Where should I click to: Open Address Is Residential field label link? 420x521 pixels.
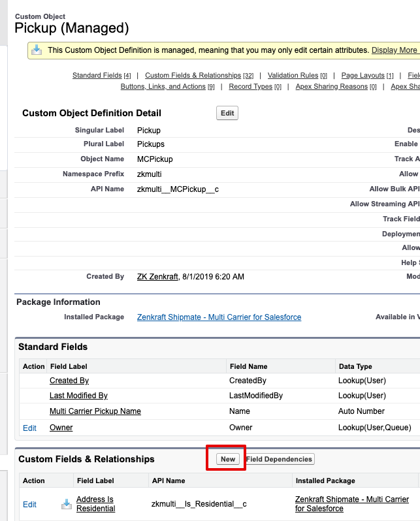(96, 504)
